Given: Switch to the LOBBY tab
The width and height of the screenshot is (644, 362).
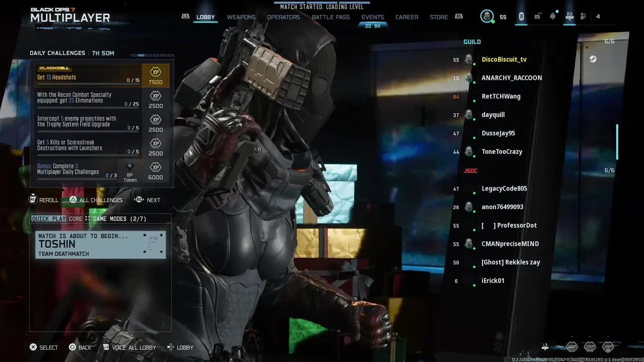Looking at the screenshot, I should [205, 17].
